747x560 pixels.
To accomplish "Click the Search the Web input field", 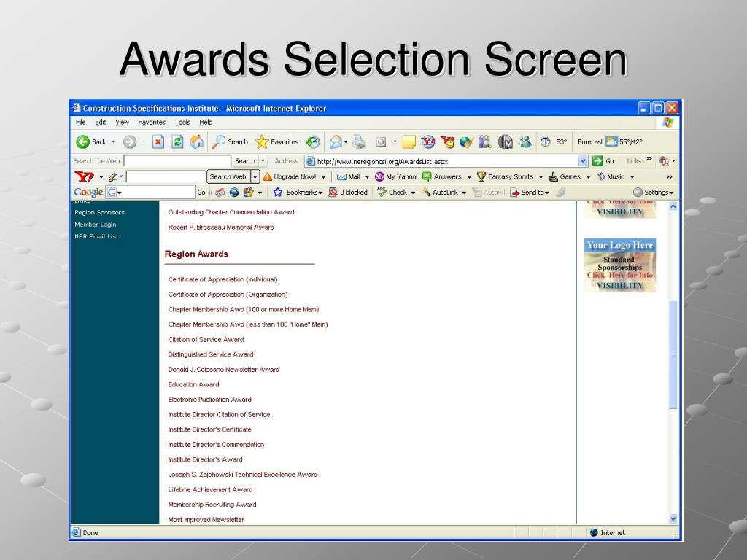I will (x=177, y=161).
